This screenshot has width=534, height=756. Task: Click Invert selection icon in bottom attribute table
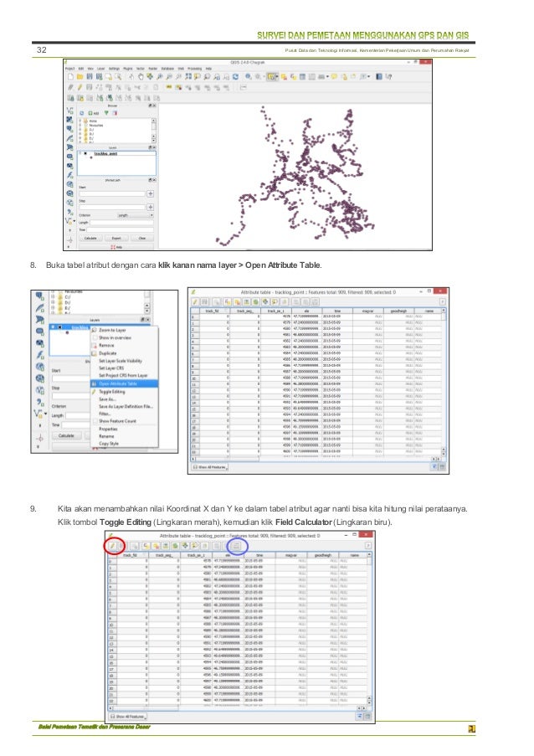tap(175, 546)
